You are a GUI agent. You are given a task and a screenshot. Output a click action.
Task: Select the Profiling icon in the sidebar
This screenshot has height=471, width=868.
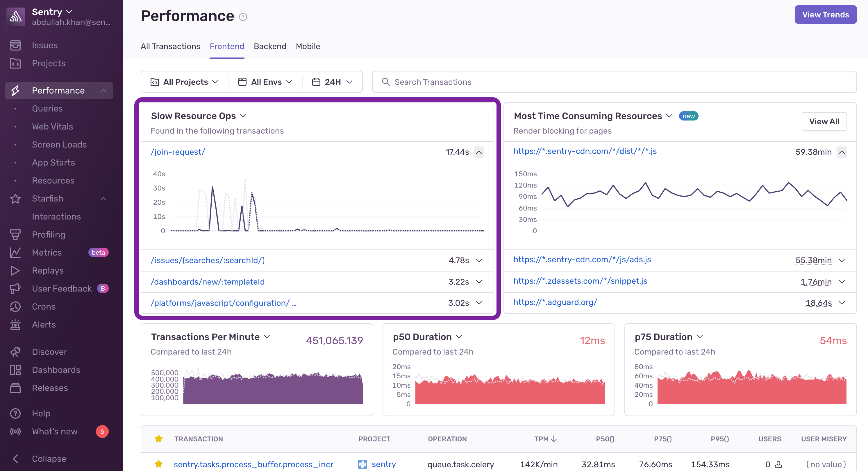[x=15, y=234]
